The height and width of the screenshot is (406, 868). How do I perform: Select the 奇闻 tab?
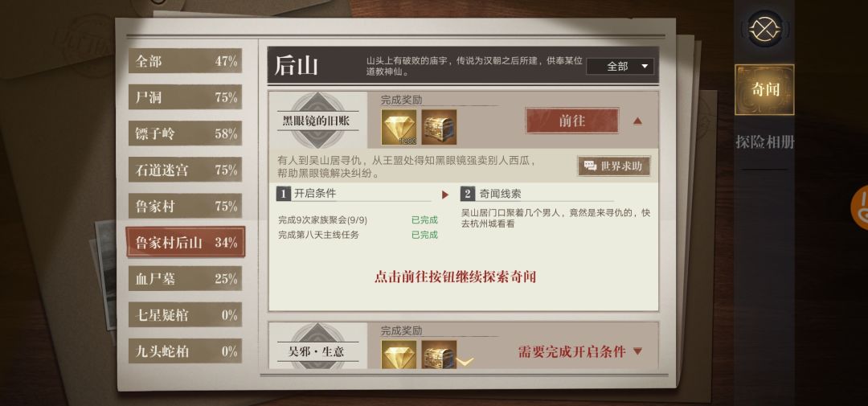click(764, 90)
